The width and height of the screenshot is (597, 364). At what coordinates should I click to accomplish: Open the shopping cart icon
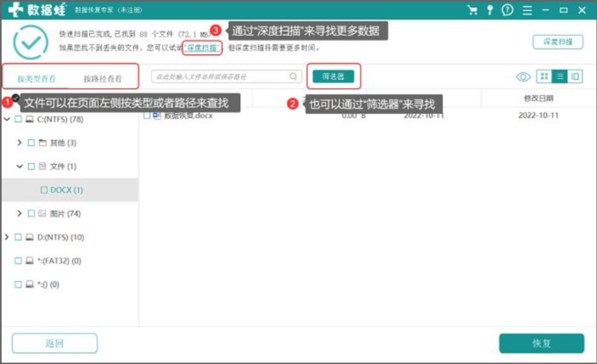472,10
